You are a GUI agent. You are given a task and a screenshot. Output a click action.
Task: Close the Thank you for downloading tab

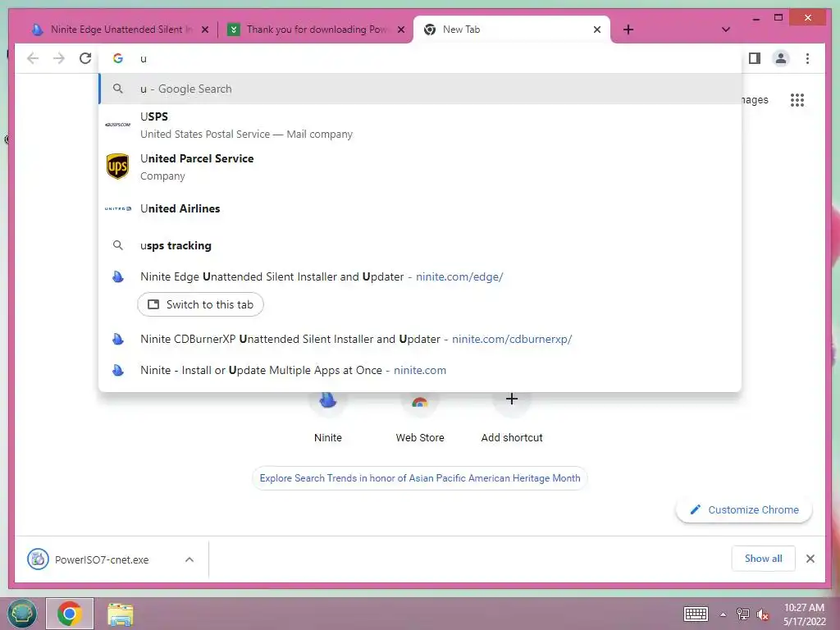click(x=400, y=30)
